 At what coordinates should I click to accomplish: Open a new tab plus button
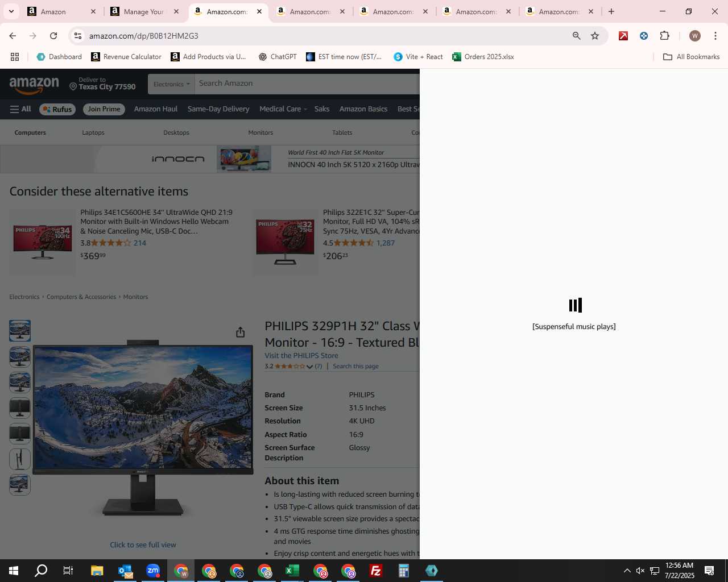pyautogui.click(x=611, y=11)
